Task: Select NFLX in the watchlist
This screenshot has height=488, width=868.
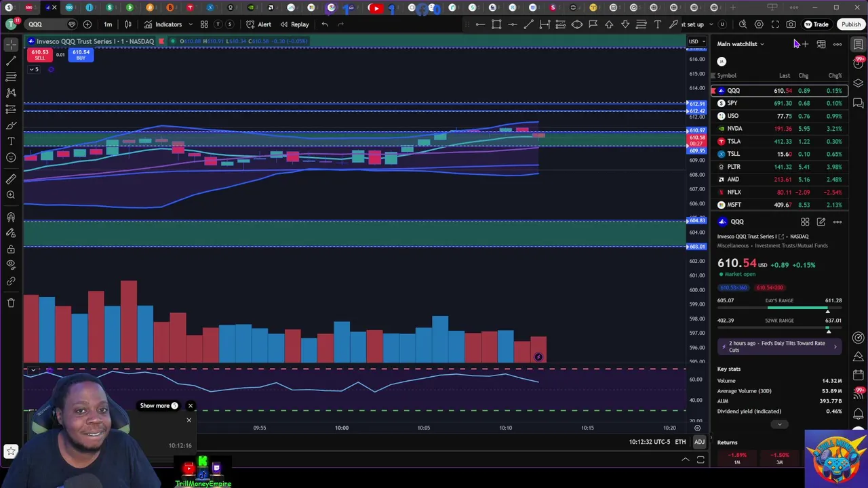Action: (x=779, y=192)
